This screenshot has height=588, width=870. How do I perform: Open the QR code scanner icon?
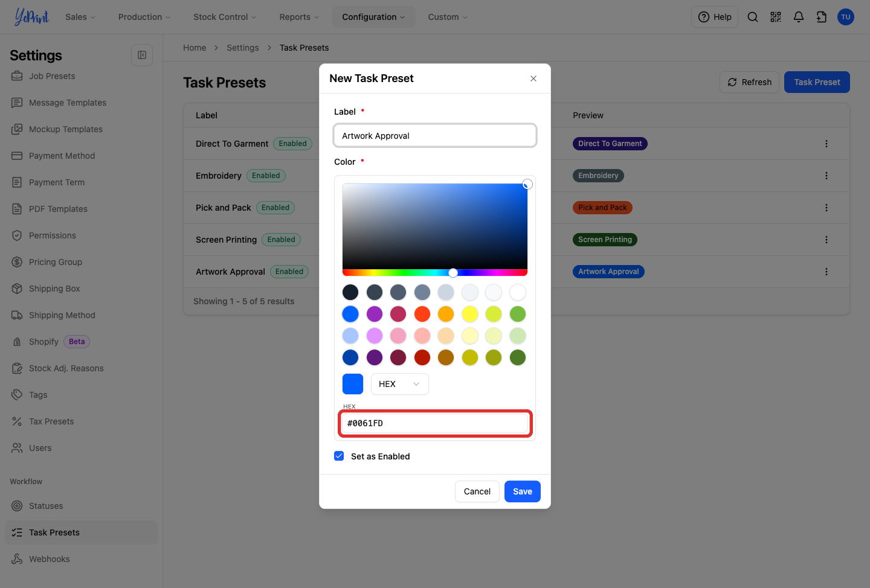pyautogui.click(x=776, y=17)
